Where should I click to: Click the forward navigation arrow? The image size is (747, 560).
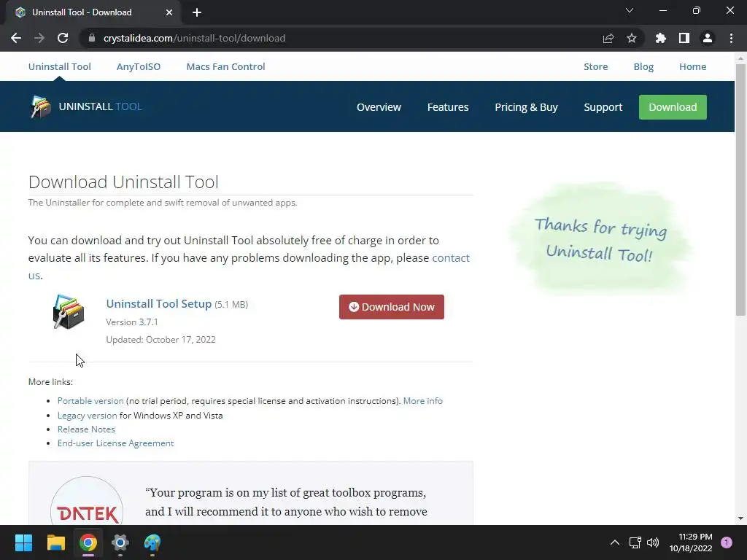click(39, 38)
